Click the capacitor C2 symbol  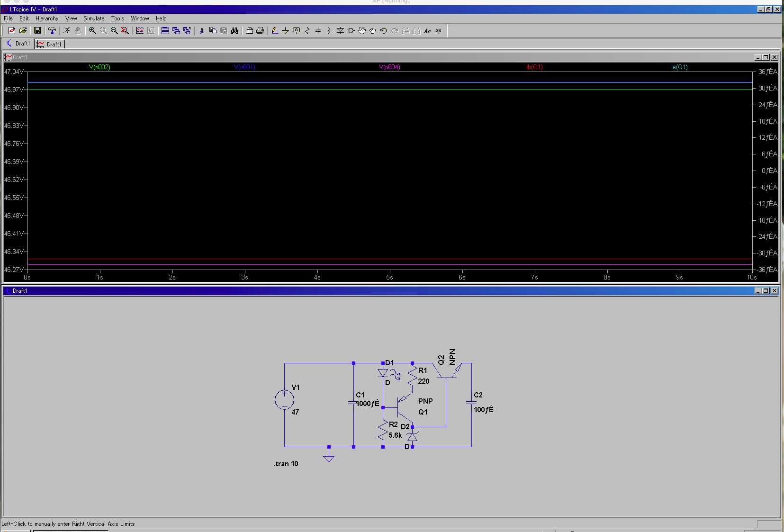(x=471, y=403)
